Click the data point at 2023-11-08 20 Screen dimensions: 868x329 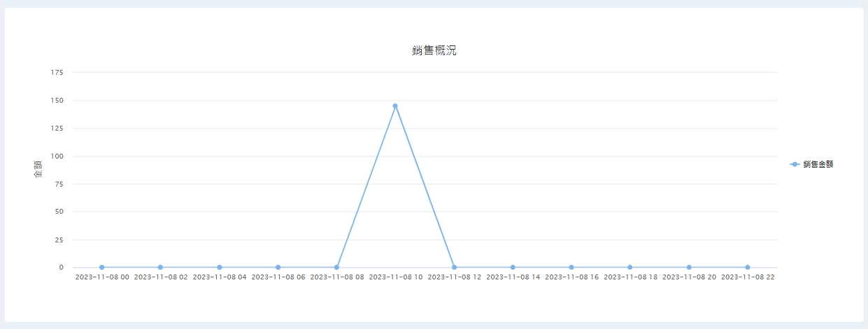(689, 268)
